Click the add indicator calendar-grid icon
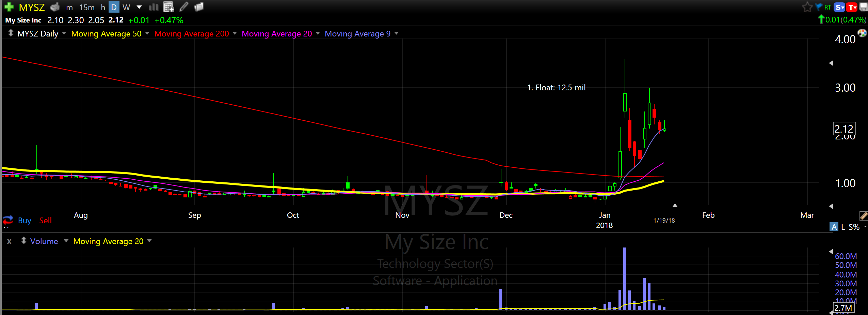The image size is (868, 315). pyautogui.click(x=168, y=7)
